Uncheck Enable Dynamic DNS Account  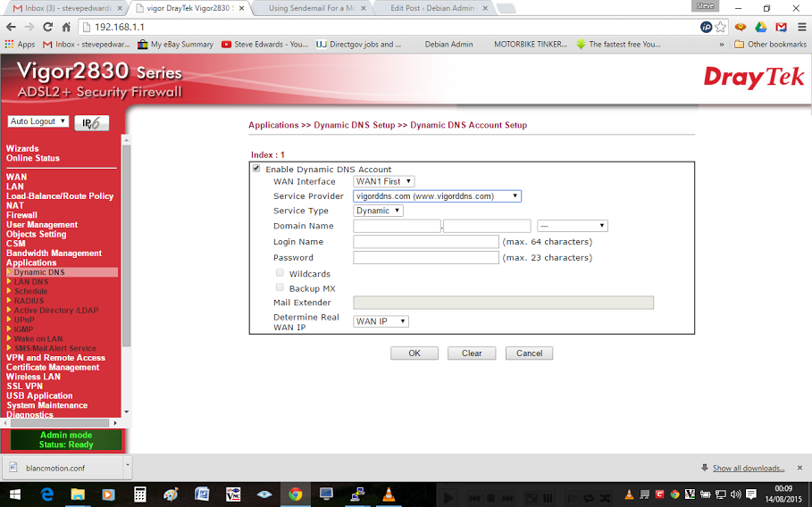256,169
